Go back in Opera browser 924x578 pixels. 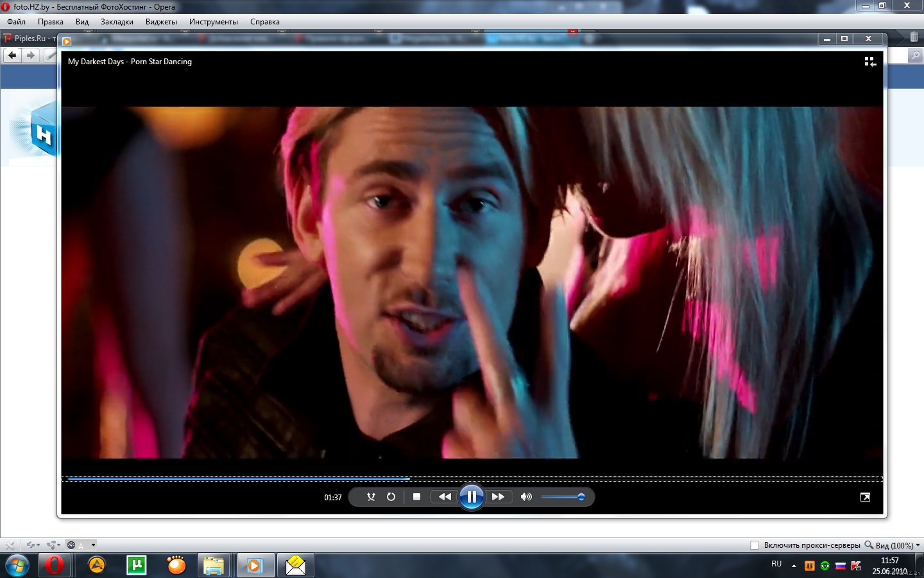click(x=12, y=56)
